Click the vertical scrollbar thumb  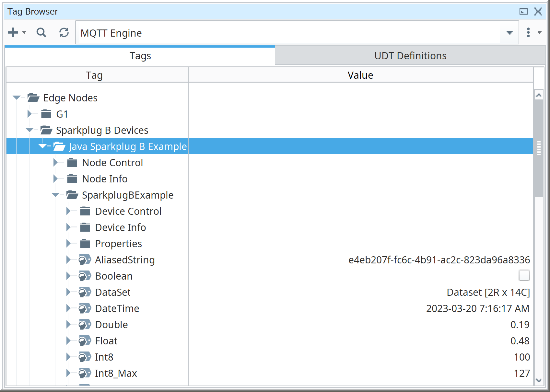click(x=539, y=148)
